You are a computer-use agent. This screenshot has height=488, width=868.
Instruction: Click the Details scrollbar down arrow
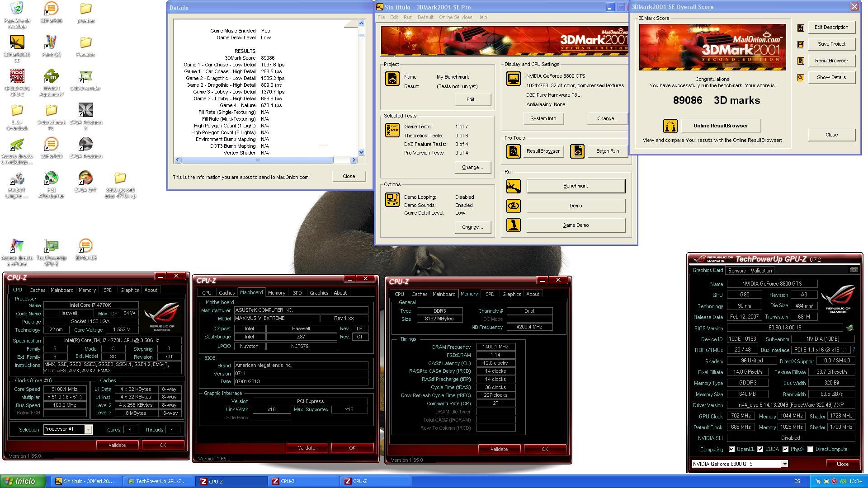(361, 152)
